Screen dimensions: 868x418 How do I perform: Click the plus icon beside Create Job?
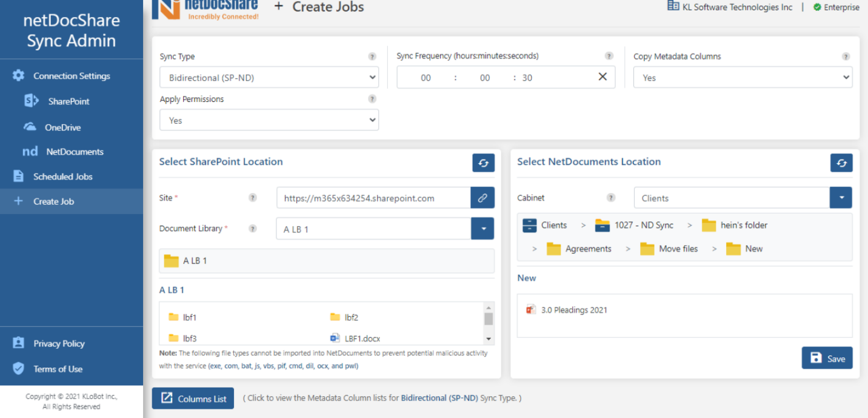pyautogui.click(x=18, y=201)
